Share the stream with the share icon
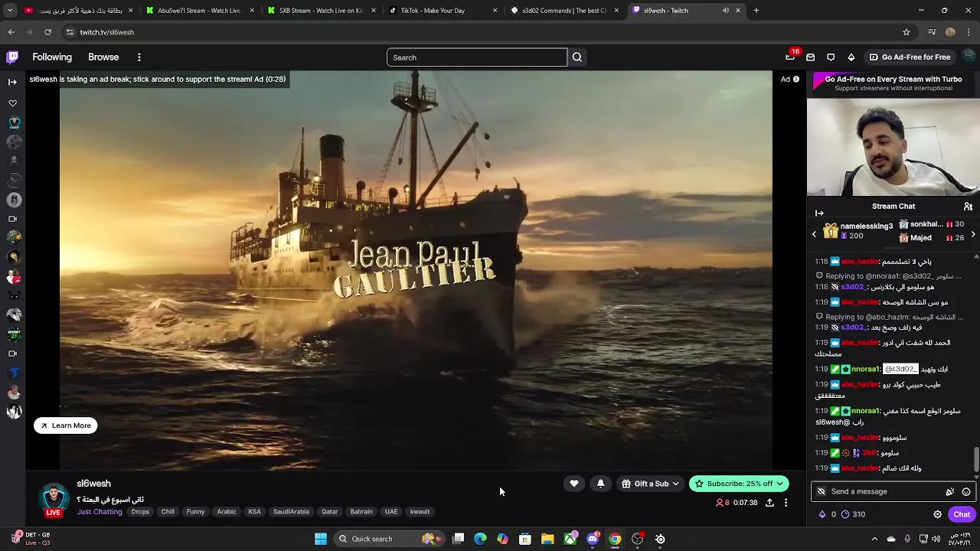Screen dimensions: 980x551 click(x=769, y=503)
